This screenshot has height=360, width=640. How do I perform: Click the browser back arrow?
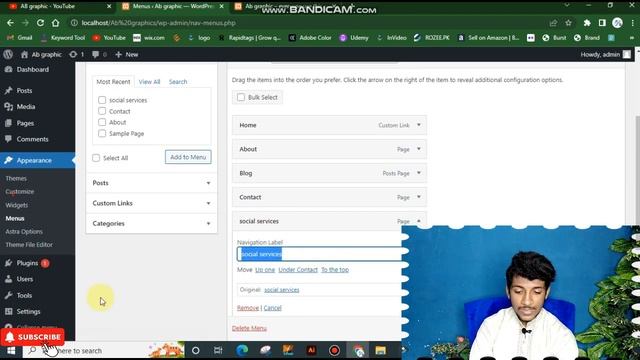pos(10,23)
